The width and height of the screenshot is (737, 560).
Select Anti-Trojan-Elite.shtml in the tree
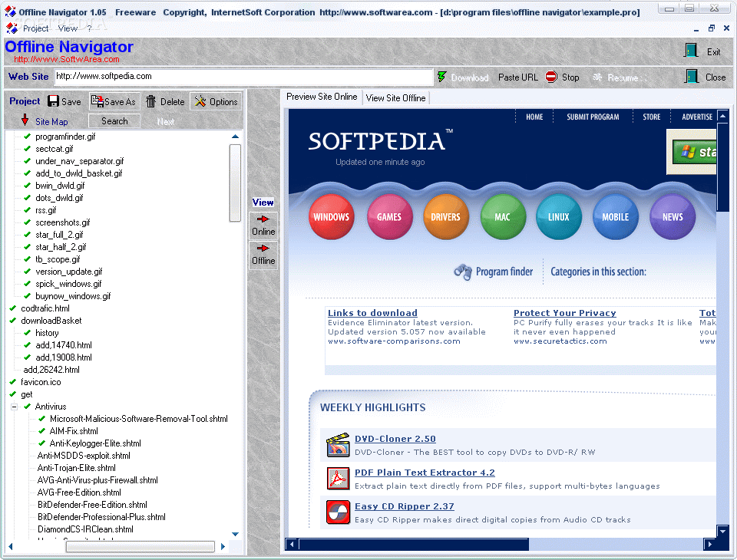(77, 467)
